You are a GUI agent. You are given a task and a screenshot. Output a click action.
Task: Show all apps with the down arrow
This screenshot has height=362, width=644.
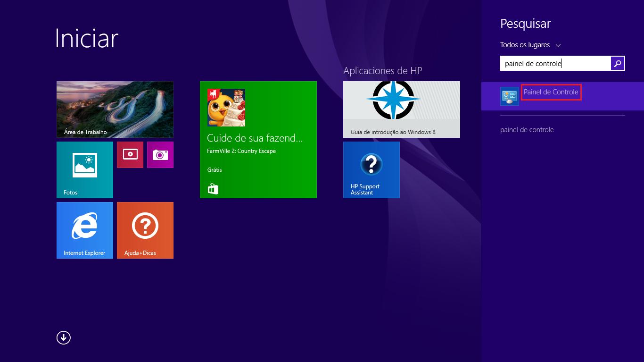click(x=64, y=337)
